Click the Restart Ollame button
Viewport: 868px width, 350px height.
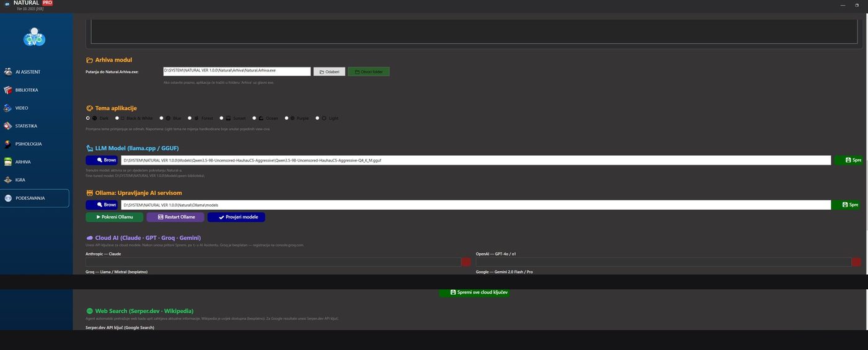[x=175, y=217]
